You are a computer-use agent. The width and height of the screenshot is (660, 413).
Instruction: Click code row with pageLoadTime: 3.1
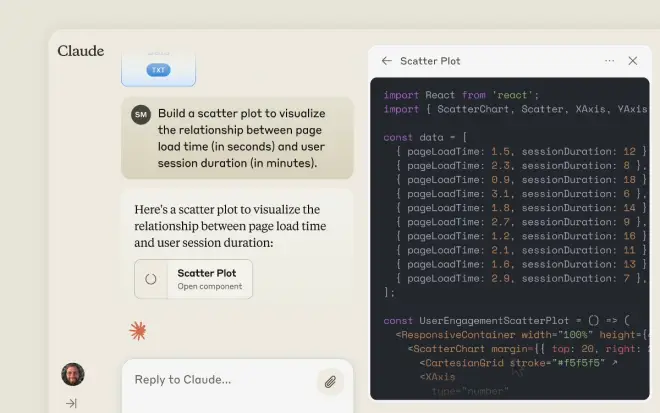(x=521, y=194)
